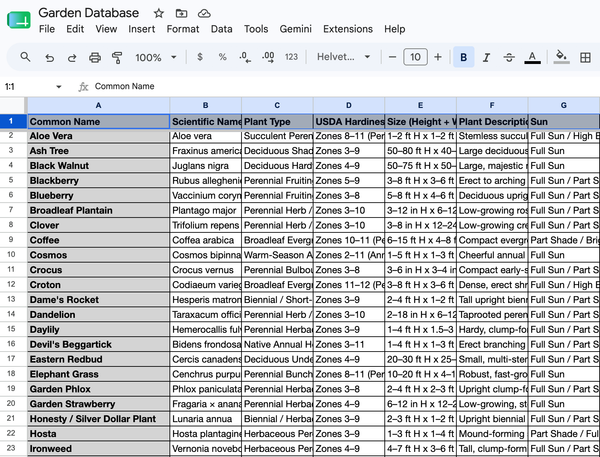Open the Google Sheets home icon

pyautogui.click(x=19, y=20)
